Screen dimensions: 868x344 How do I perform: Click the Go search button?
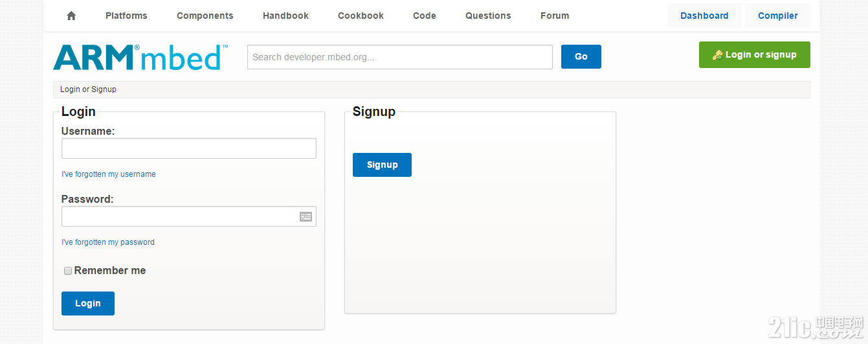[x=581, y=56]
